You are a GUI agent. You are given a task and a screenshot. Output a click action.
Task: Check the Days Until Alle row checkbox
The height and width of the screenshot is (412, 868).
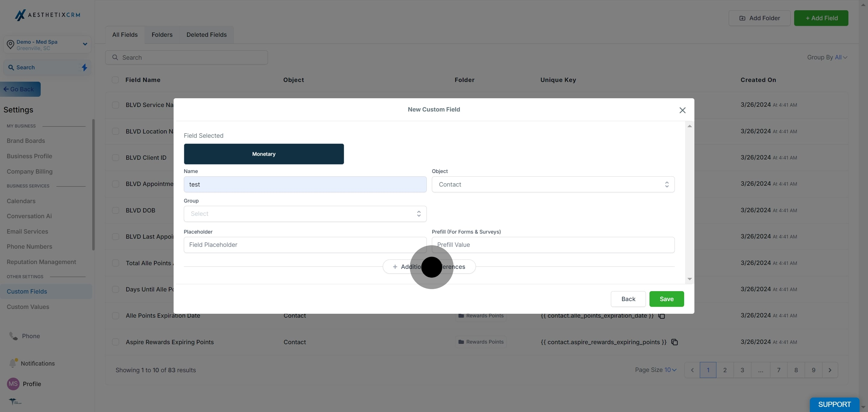tap(115, 289)
